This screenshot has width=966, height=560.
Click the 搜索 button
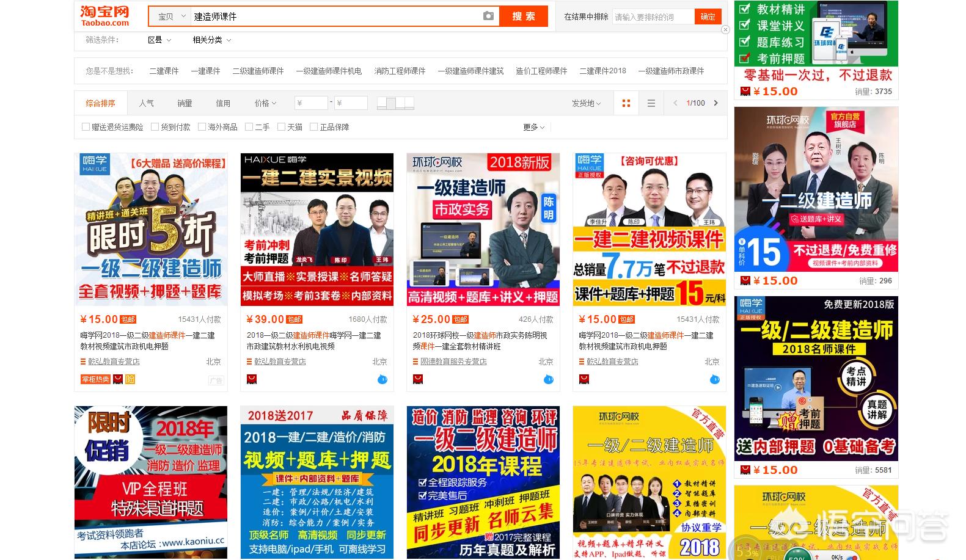(x=524, y=16)
